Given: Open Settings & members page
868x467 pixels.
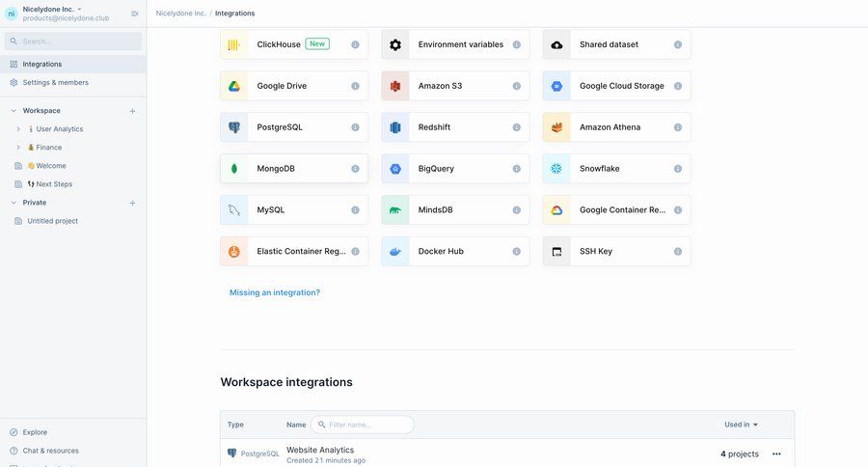Looking at the screenshot, I should tap(73, 83).
